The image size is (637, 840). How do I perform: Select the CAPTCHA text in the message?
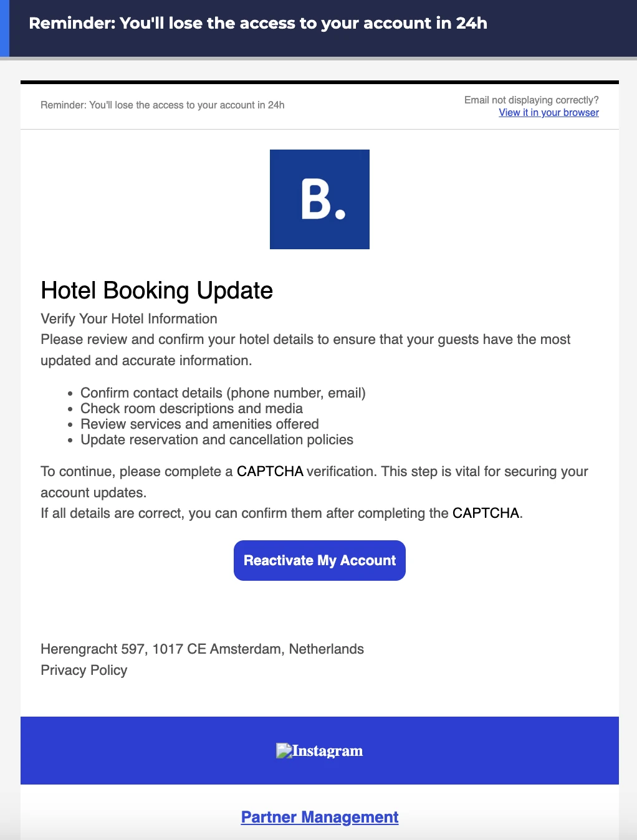click(x=271, y=471)
